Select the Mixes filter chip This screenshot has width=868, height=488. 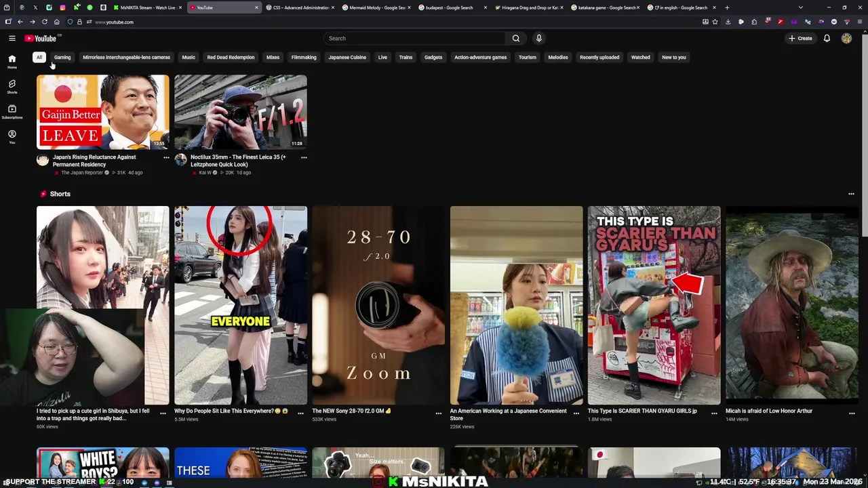273,57
